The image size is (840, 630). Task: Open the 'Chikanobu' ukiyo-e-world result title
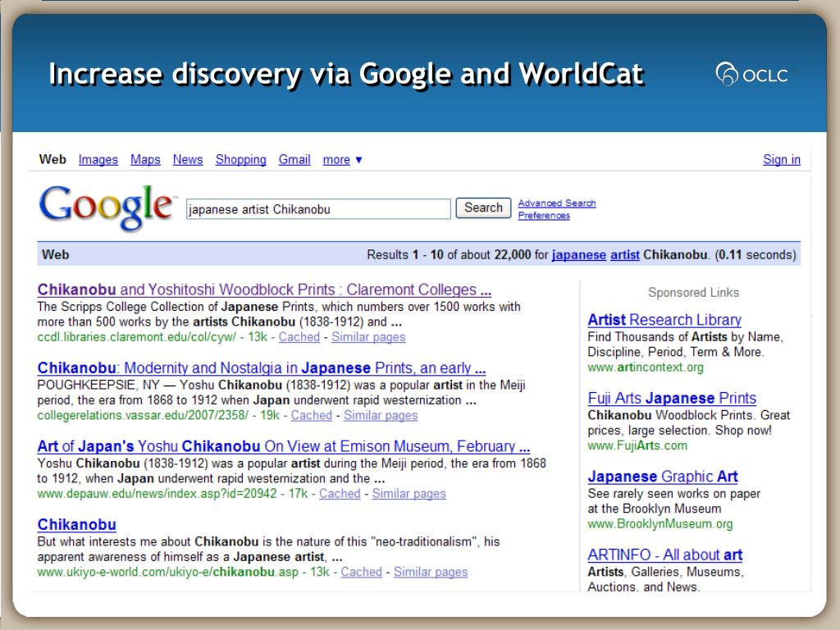tap(76, 524)
